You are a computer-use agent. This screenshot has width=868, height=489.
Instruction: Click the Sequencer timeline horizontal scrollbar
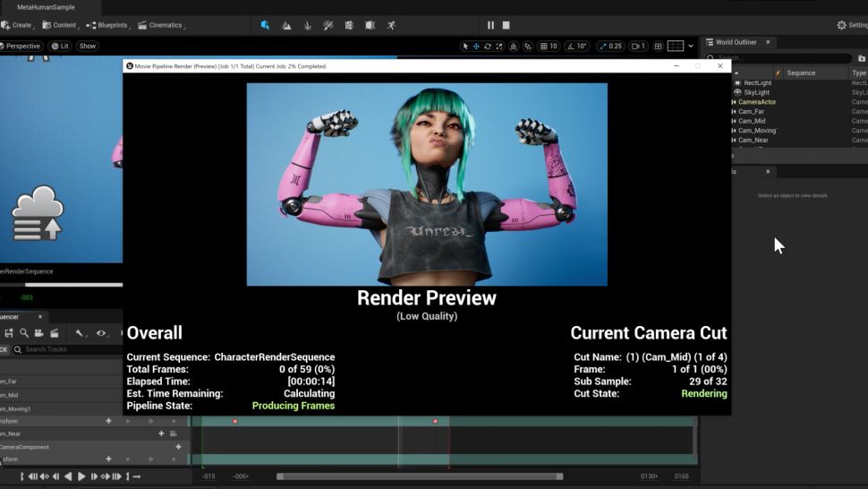coord(419,476)
